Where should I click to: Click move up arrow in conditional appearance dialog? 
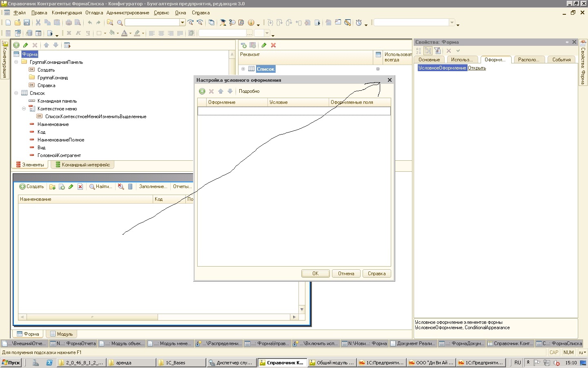coord(220,91)
